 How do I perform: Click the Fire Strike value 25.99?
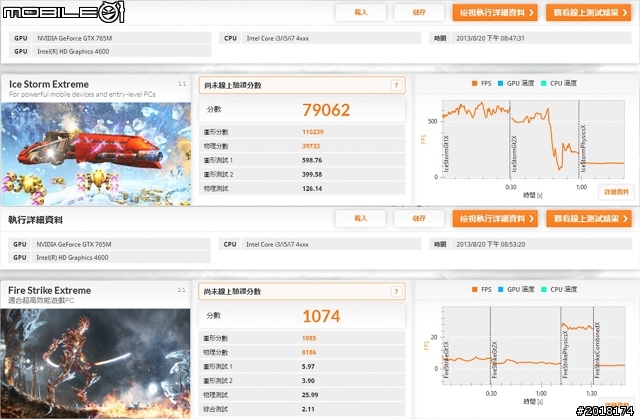tap(310, 395)
